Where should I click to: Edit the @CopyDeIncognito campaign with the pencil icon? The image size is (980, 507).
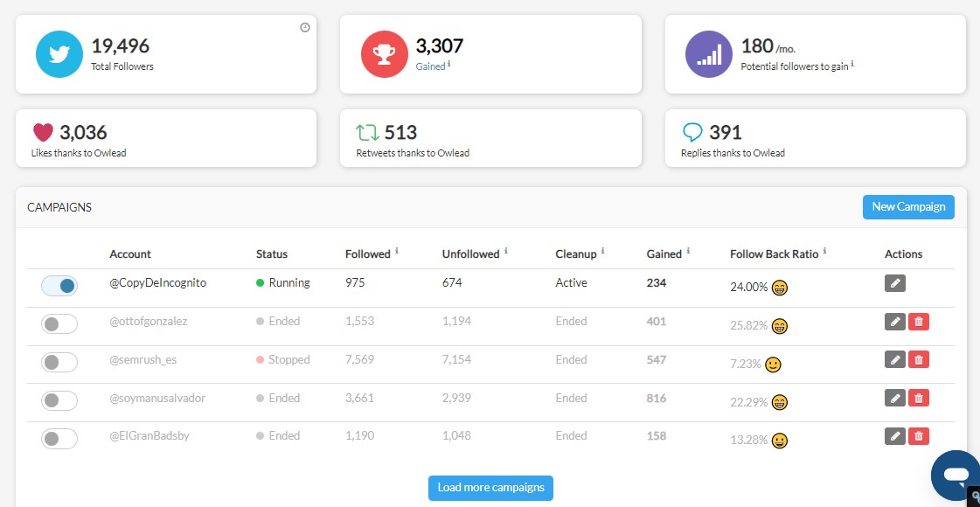[x=893, y=282]
